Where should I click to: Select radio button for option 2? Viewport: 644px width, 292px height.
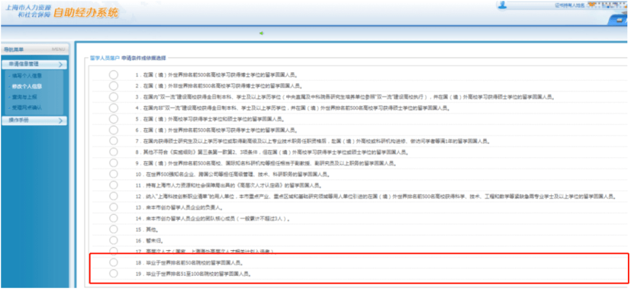pyautogui.click(x=114, y=86)
